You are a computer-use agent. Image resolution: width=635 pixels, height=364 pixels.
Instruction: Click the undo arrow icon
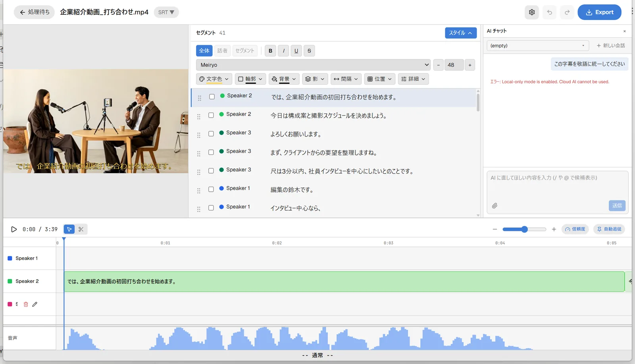[x=550, y=12]
